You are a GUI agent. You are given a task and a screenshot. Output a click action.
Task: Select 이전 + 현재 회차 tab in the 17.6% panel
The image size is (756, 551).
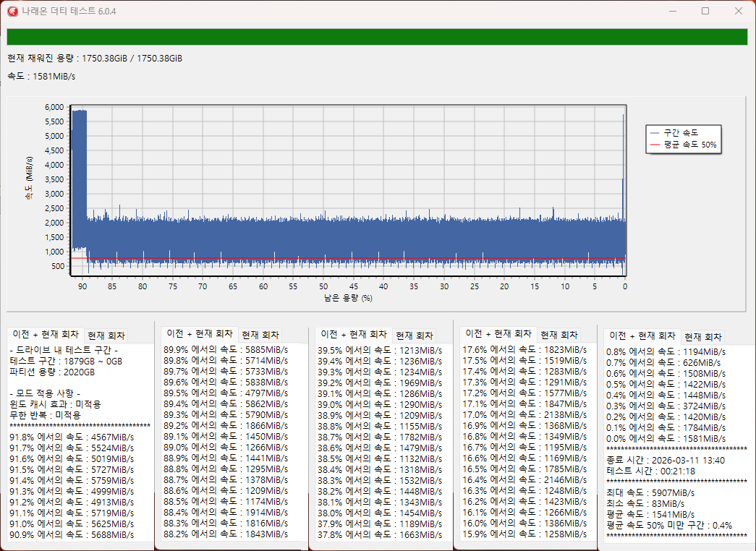[498, 334]
